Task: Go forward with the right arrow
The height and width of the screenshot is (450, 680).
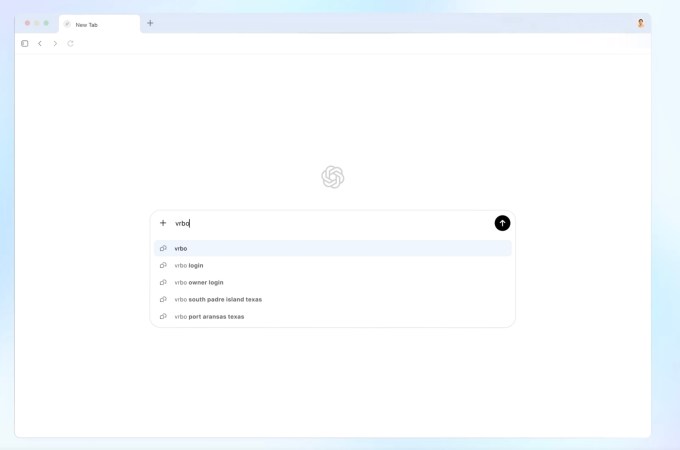Action: click(55, 44)
